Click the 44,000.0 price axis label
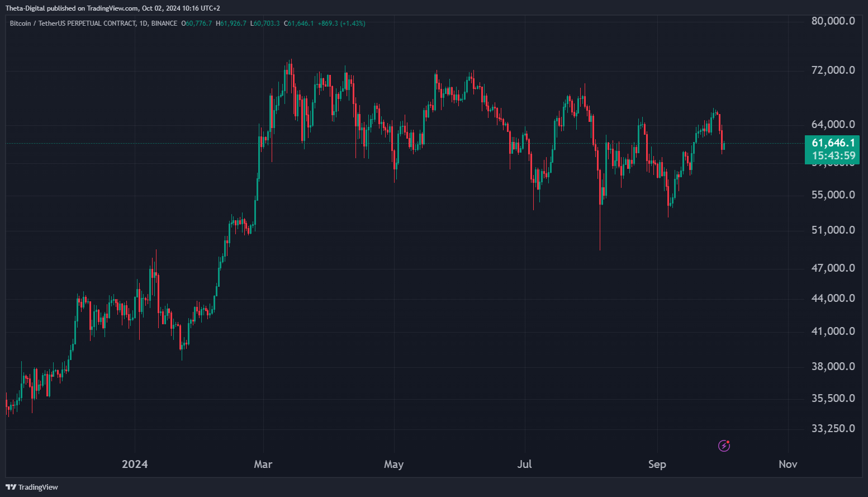Viewport: 868px width, 497px height. (833, 299)
